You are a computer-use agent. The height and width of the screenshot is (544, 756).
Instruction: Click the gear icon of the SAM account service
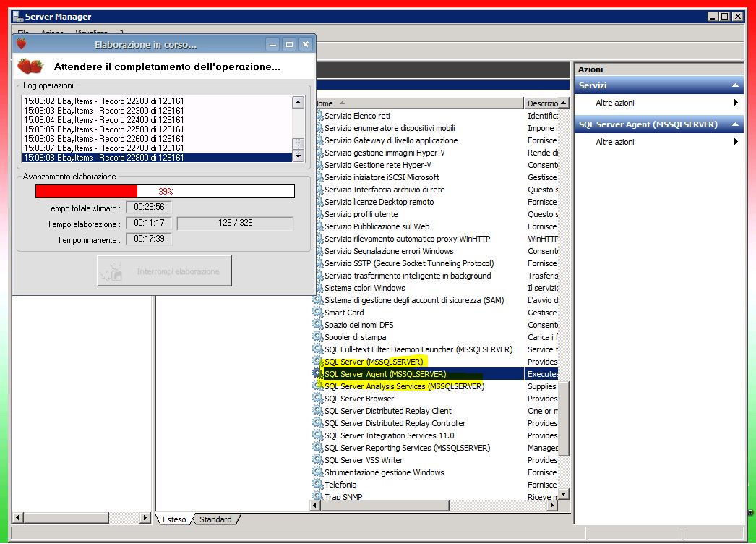(317, 299)
